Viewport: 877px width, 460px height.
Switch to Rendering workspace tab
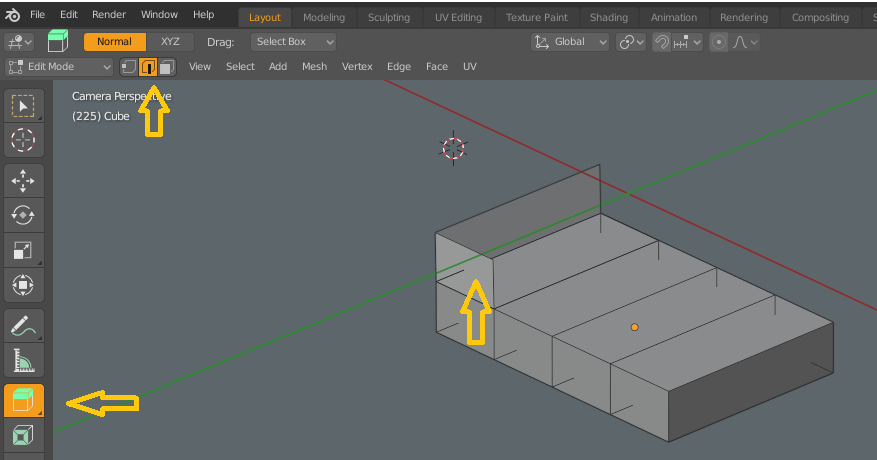coord(744,17)
